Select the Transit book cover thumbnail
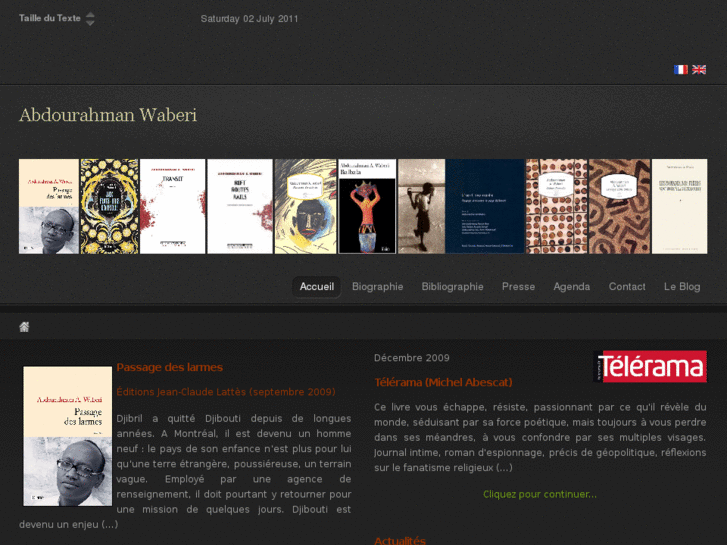 (172, 206)
